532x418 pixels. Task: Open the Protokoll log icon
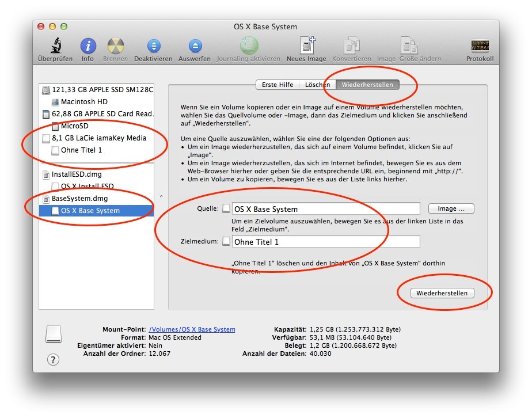480,45
